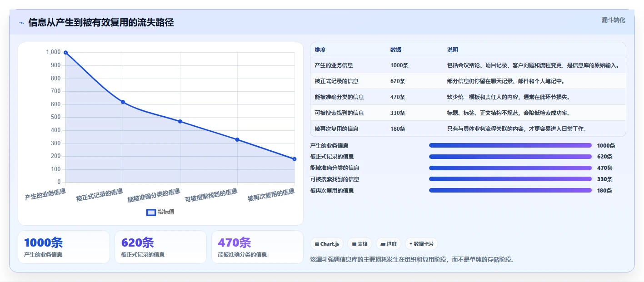Click description starting 标题、标签
The width and height of the screenshot is (644, 282).
click(508, 113)
